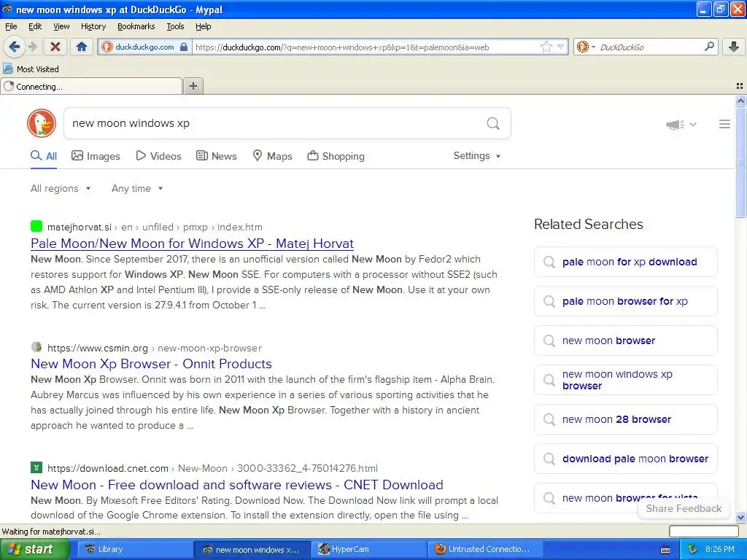
Task: Switch to Images results
Action: point(96,156)
